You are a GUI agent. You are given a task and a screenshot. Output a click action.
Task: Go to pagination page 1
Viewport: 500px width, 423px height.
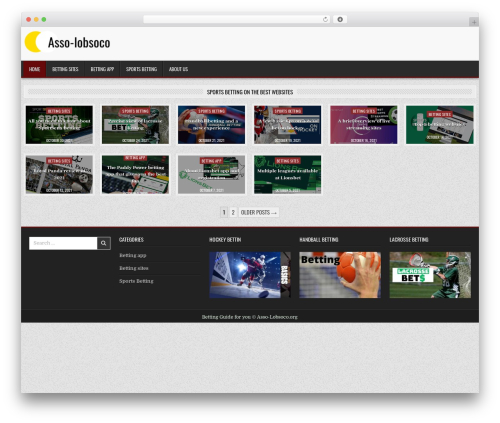[x=224, y=212]
